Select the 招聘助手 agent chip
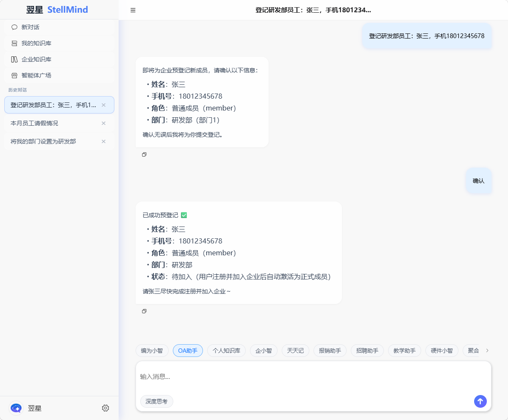Image resolution: width=508 pixels, height=420 pixels. click(367, 351)
